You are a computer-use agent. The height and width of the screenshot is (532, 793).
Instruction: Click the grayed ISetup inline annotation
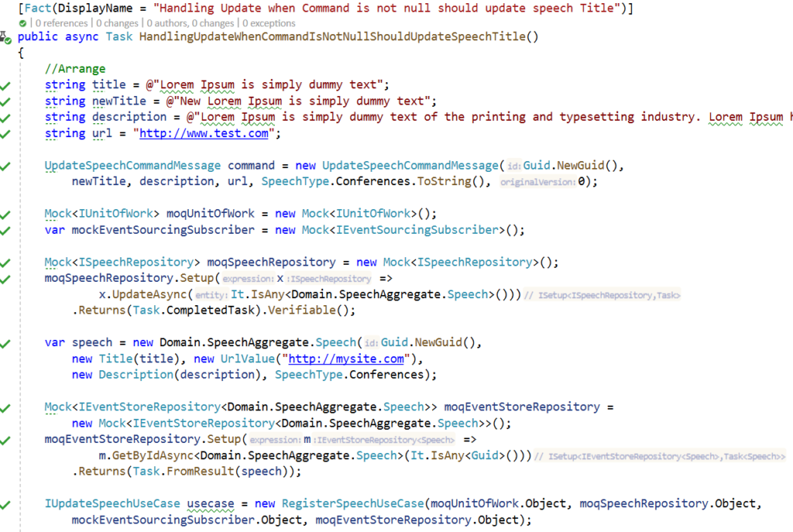pos(604,293)
